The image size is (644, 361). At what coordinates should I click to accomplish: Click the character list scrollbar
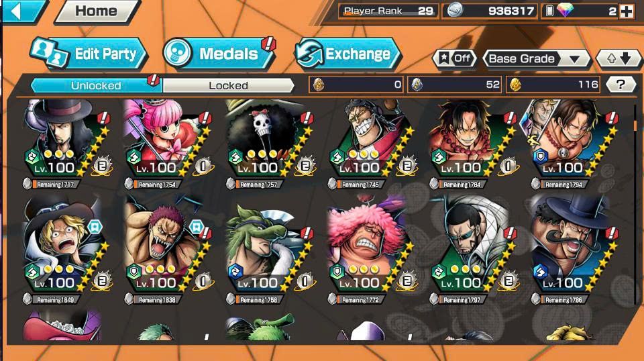tap(635, 201)
